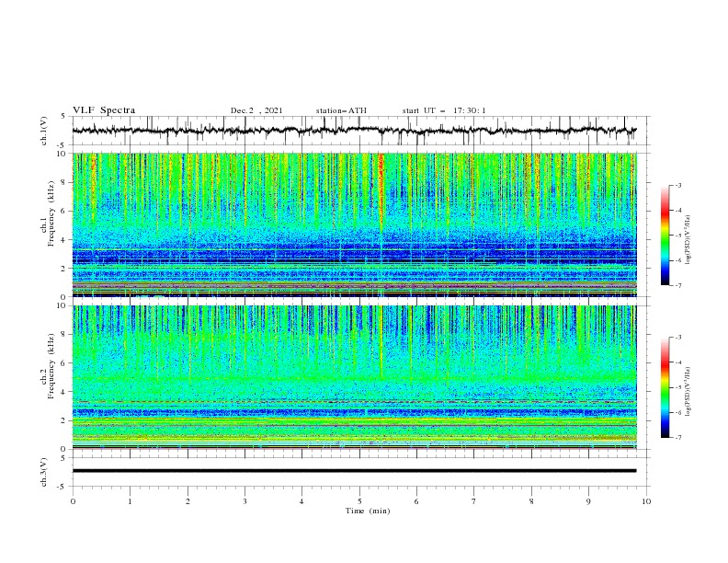Click the '8' kHz tick of ch.1 spectrogram

65,182
